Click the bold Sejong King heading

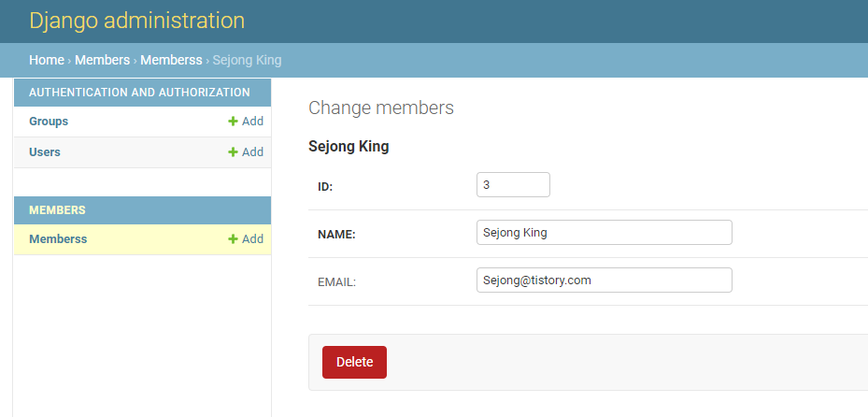coord(349,146)
